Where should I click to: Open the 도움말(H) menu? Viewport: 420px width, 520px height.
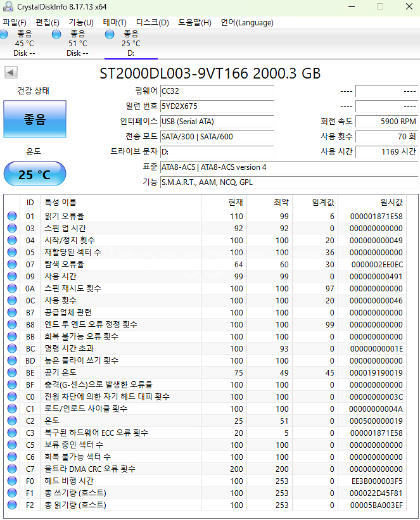194,23
